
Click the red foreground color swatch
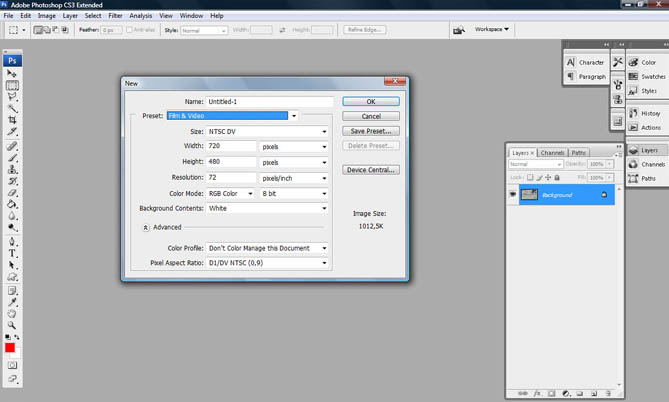tap(10, 349)
